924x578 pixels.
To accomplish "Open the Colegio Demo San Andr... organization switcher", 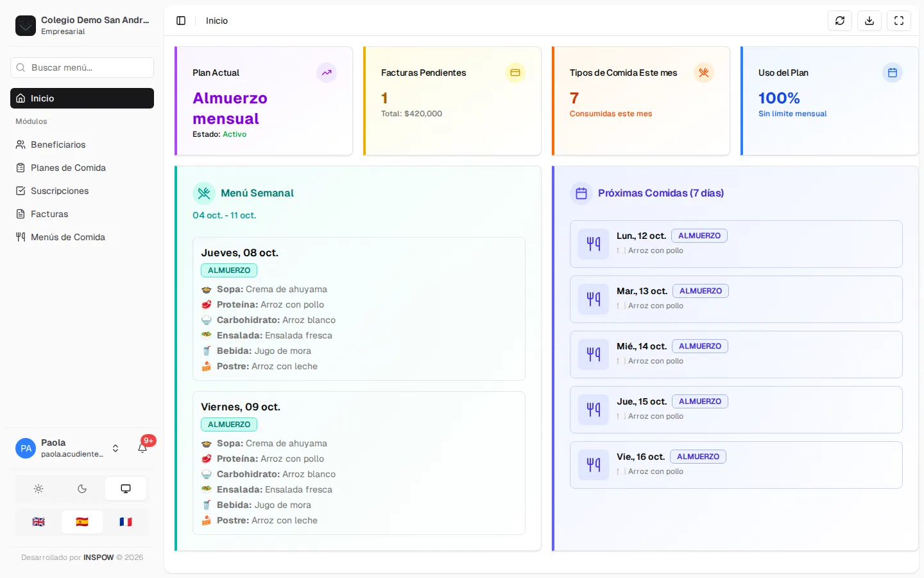I will point(82,26).
